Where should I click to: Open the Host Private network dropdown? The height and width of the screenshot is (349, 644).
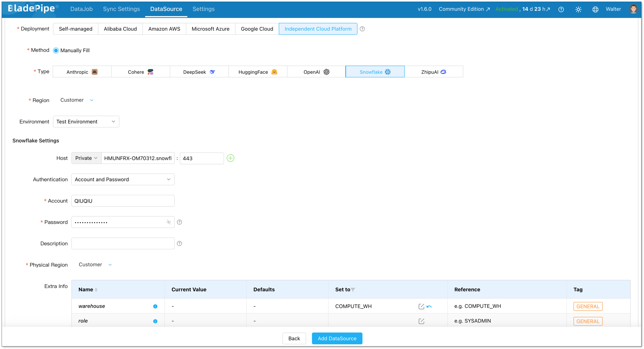[86, 158]
